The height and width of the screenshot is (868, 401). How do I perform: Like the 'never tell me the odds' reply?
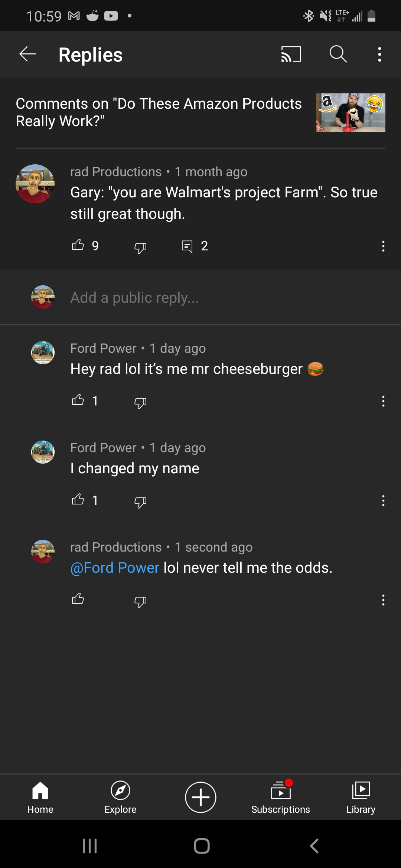click(78, 599)
